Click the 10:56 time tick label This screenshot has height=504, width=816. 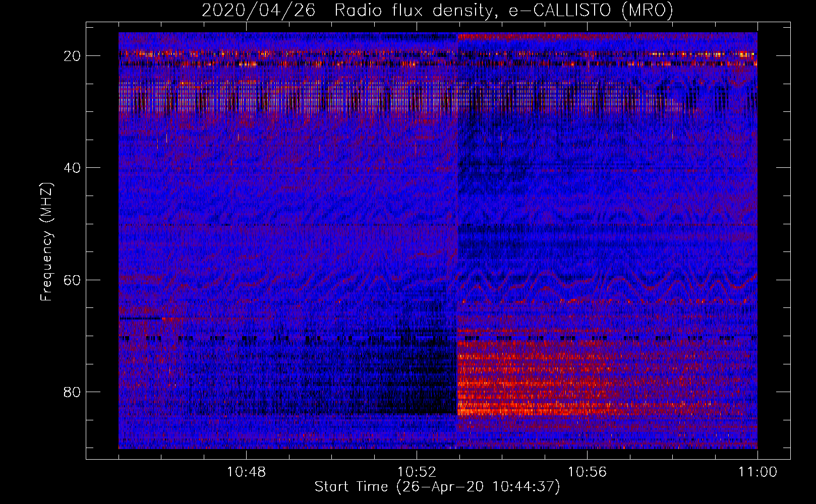(x=587, y=472)
